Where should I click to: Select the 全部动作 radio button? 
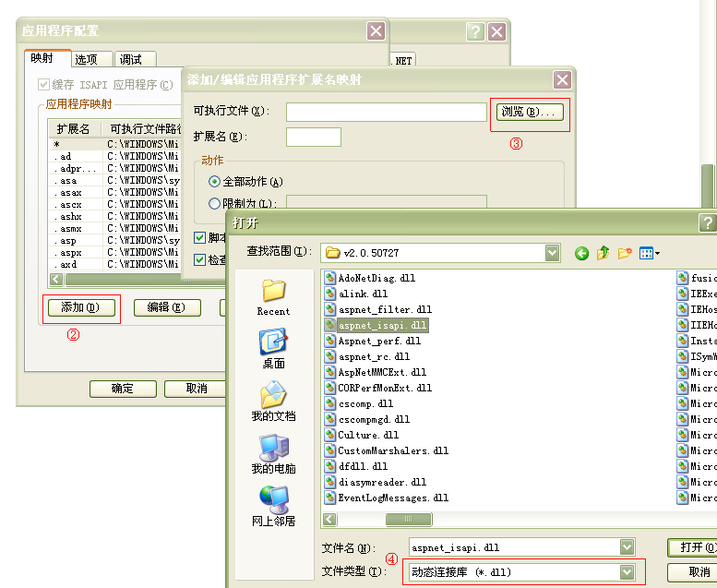pyautogui.click(x=215, y=182)
